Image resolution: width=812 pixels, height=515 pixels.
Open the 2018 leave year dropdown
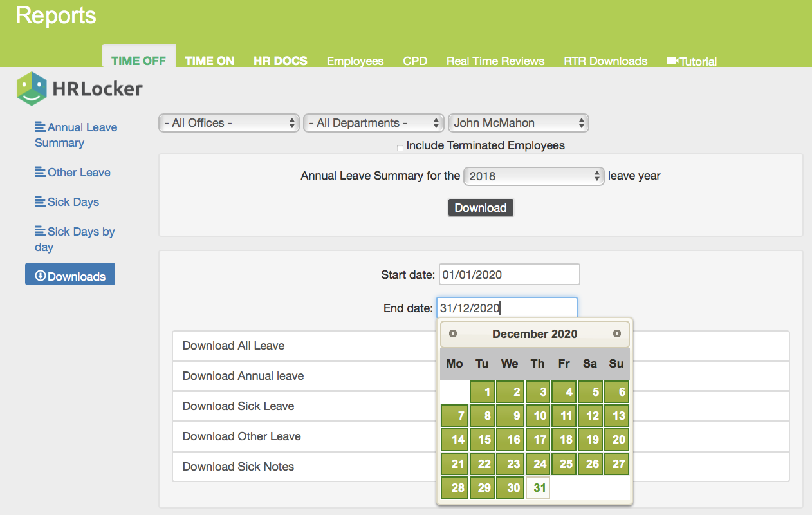(x=533, y=176)
